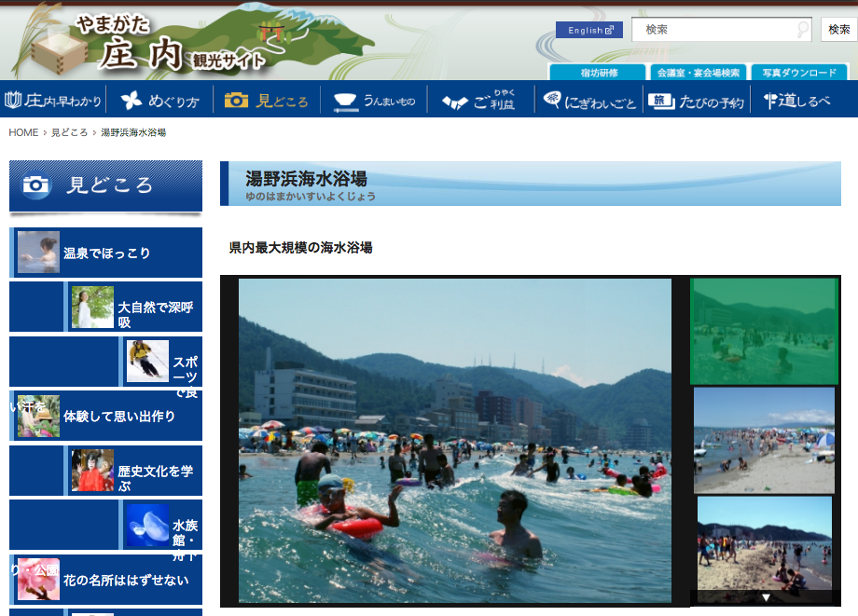
Task: Open 写真ダウンロード tab
Action: tap(799, 73)
